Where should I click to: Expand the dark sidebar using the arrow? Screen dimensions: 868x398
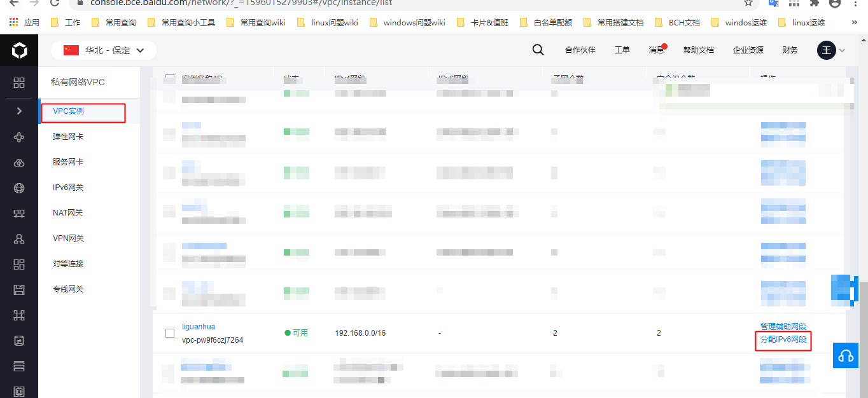(x=19, y=111)
